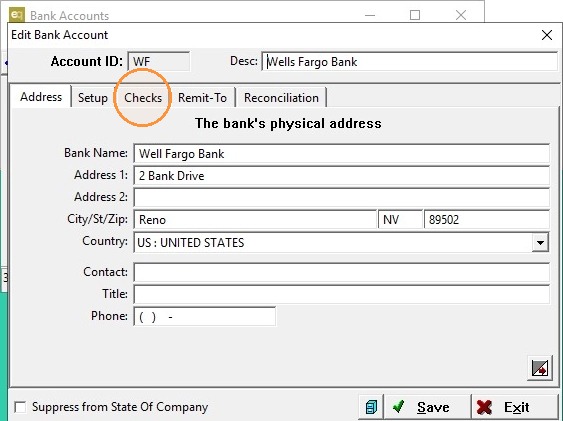Go to the Reconciliation tab
Screen dimensions: 563x421
point(282,98)
